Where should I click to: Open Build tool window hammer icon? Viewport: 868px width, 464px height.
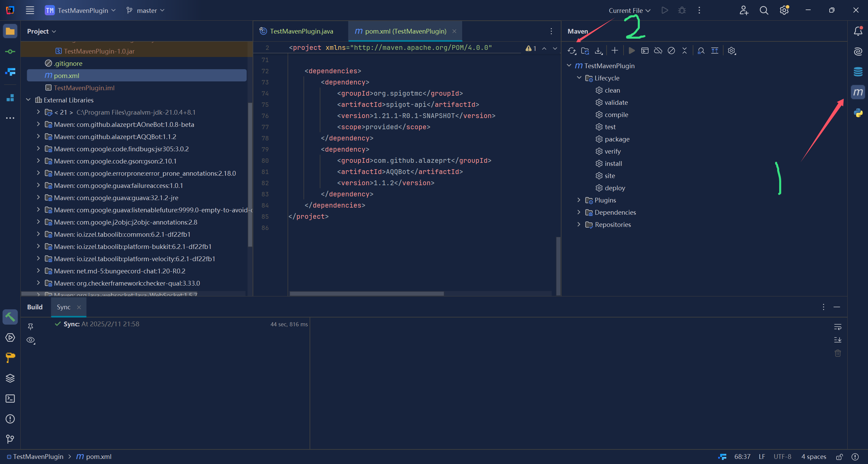[x=10, y=317]
